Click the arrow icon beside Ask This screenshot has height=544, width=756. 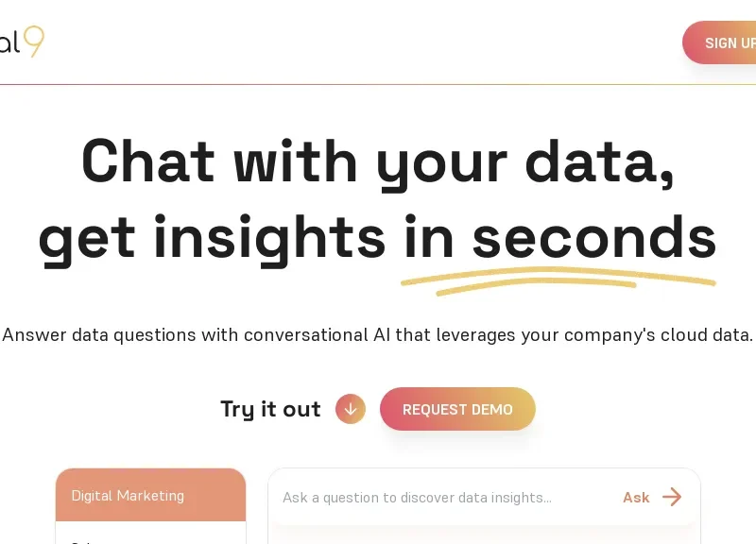coord(672,497)
